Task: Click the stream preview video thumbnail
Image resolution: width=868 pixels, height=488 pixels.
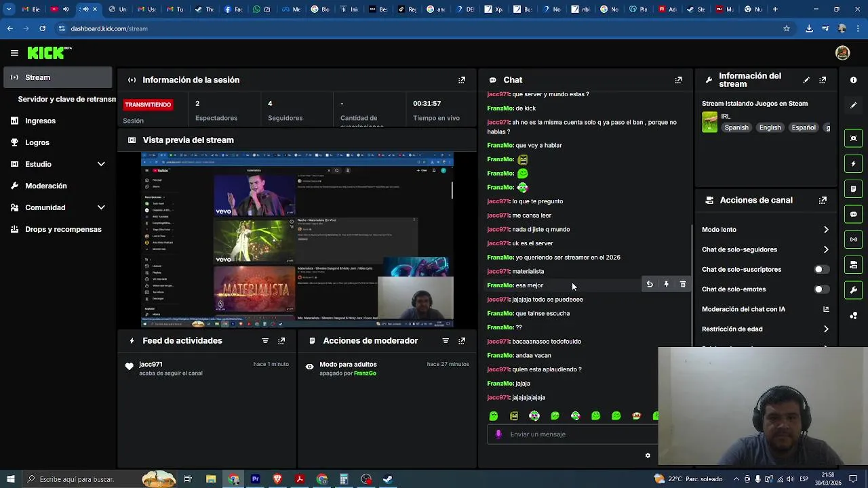Action: (297, 240)
